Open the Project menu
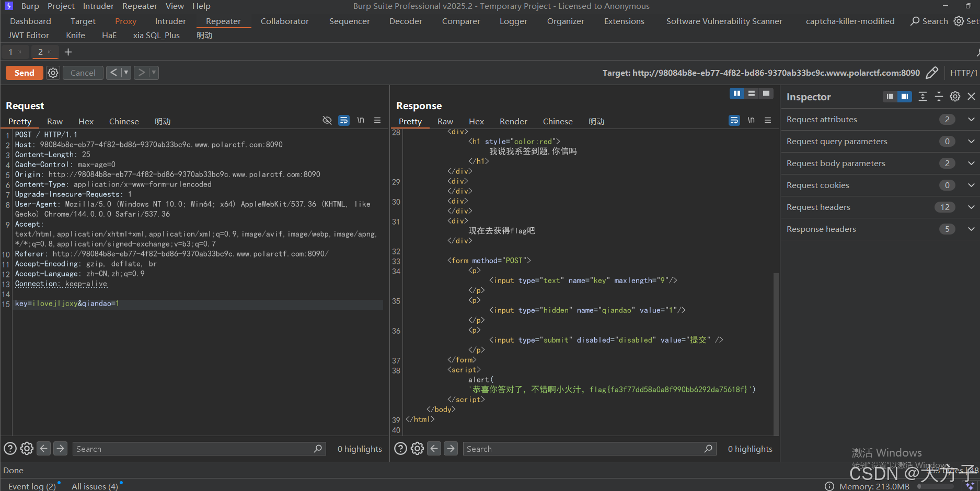This screenshot has height=491, width=980. (x=61, y=6)
